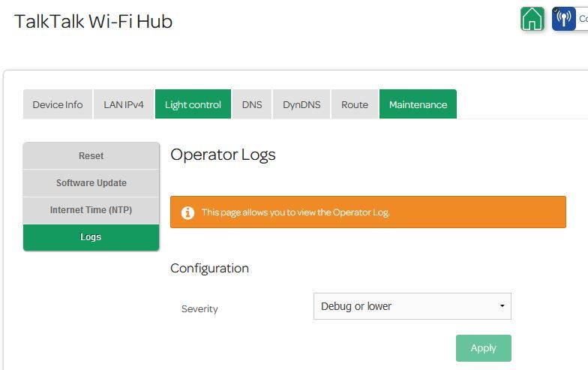This screenshot has width=588, height=370.
Task: Click the orange Operator Log notice banner
Action: click(367, 212)
